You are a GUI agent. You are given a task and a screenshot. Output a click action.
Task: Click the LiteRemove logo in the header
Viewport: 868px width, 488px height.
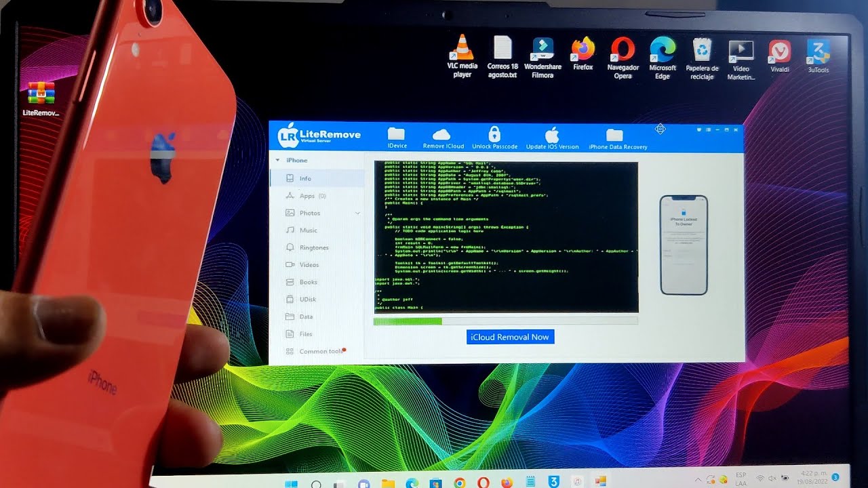[319, 136]
